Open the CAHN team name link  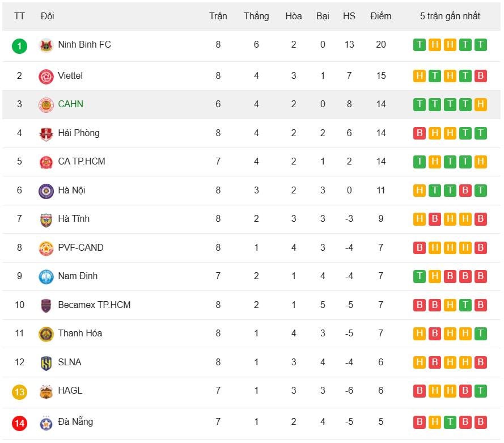(x=70, y=104)
